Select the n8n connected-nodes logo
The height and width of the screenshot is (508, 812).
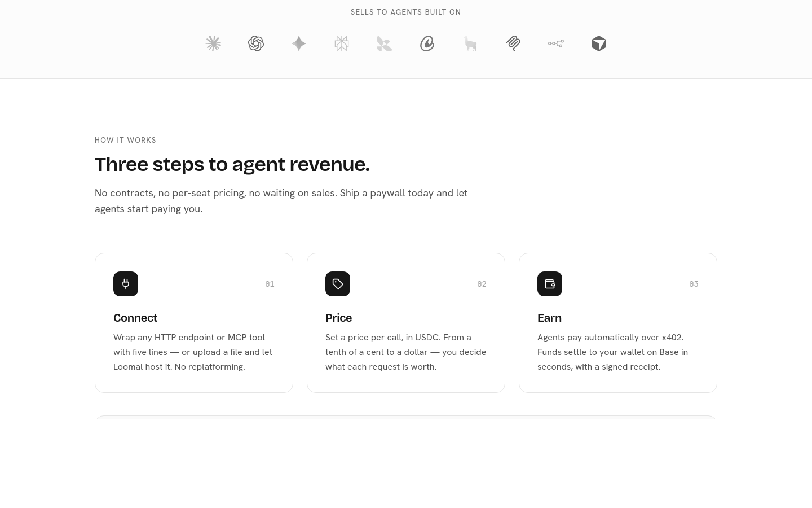[556, 43]
